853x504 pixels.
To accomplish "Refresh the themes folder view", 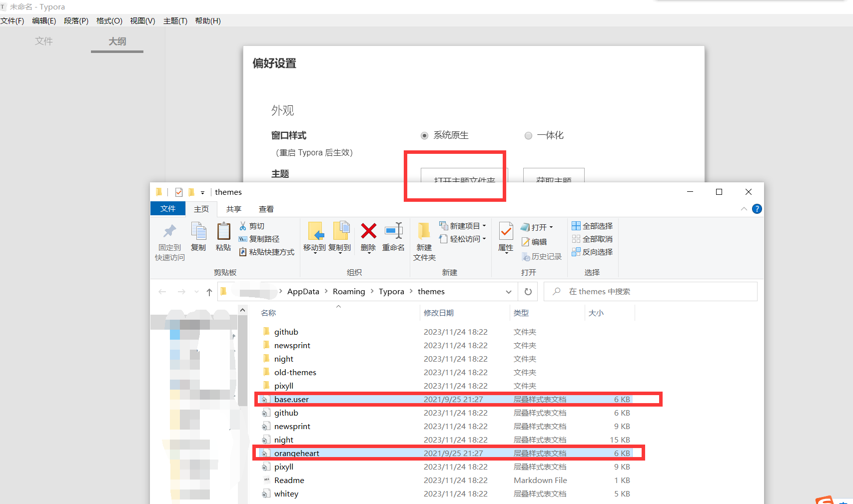I will (528, 292).
